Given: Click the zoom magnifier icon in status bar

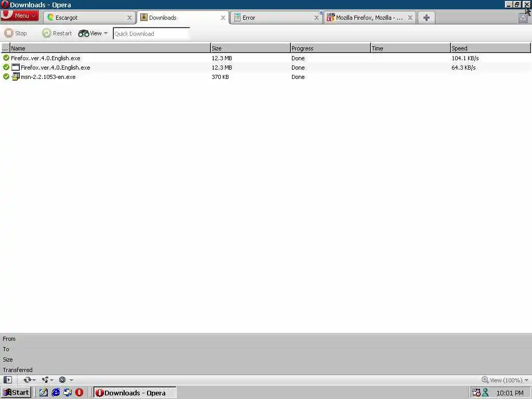Looking at the screenshot, I should tap(485, 380).
